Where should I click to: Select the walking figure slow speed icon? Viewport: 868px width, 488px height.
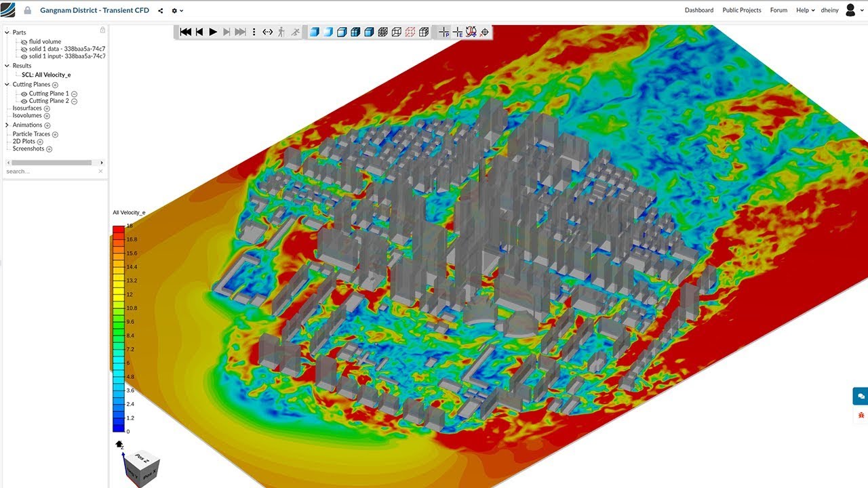(281, 32)
